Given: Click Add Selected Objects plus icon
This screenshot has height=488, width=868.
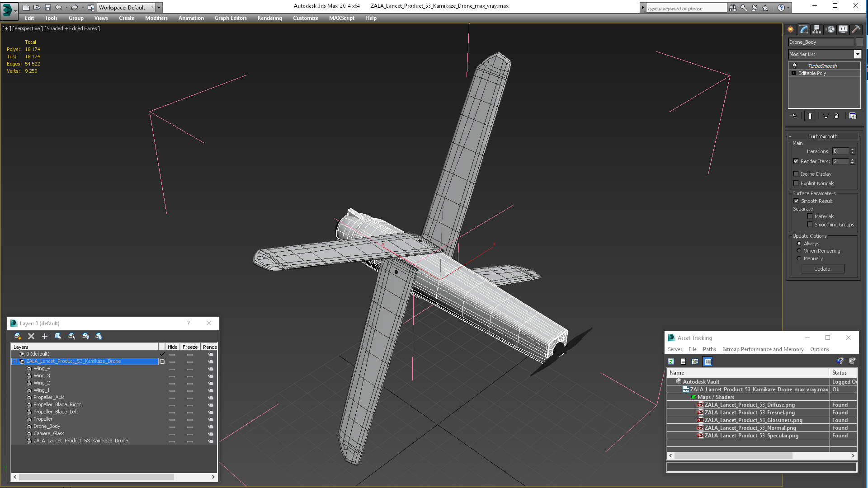Looking at the screenshot, I should coord(45,336).
